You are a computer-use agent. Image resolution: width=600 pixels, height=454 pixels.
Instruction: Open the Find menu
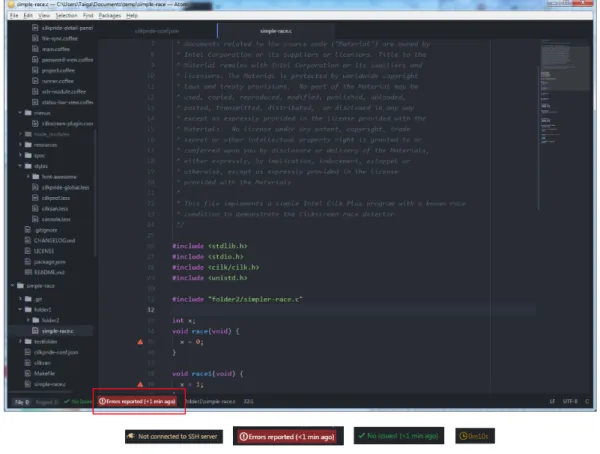tap(88, 15)
